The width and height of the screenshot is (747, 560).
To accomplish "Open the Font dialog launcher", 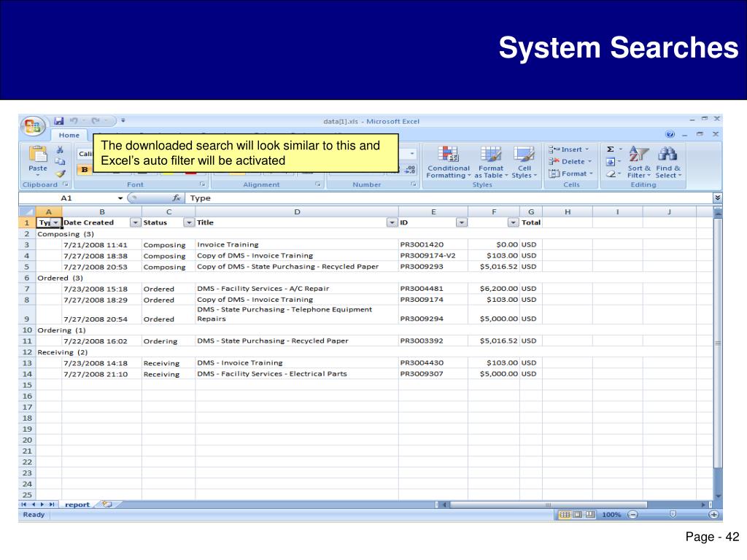I will coord(203,184).
